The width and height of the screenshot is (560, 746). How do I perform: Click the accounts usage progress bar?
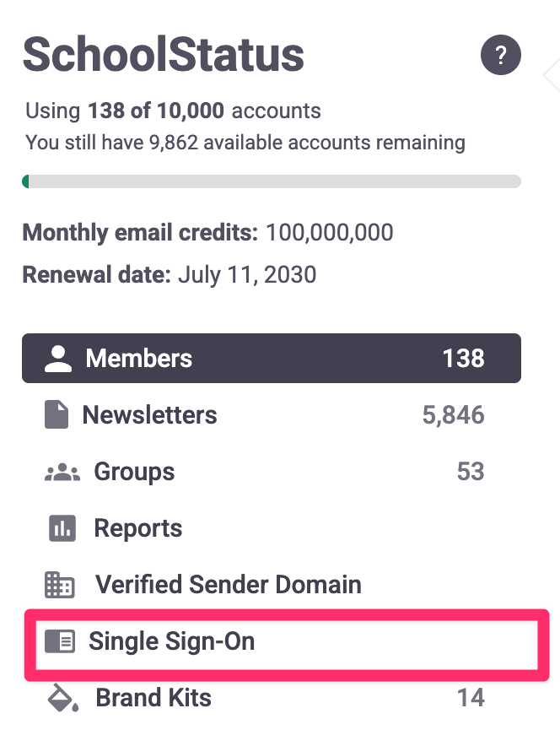click(271, 181)
